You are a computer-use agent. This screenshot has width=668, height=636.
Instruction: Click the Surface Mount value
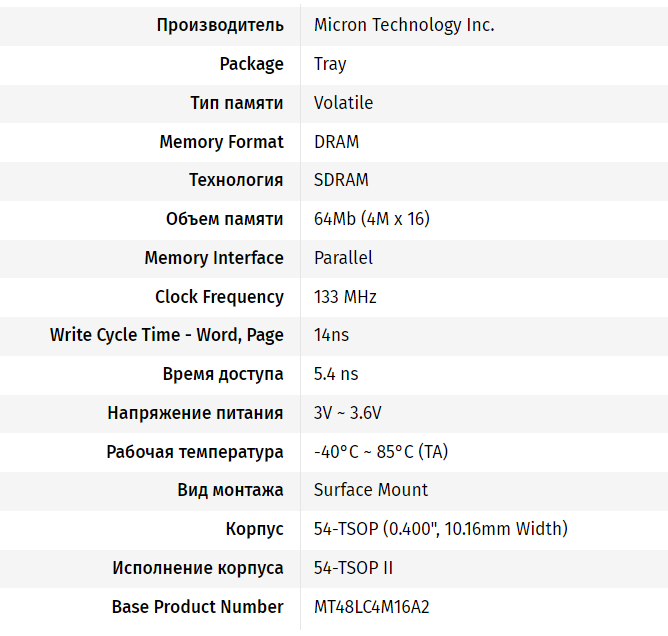tap(371, 490)
